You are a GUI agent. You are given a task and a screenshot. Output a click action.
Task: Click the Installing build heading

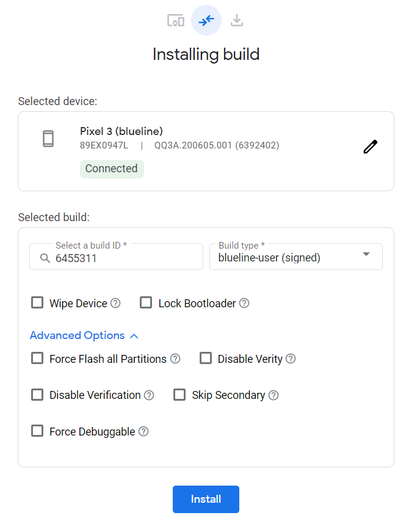click(206, 54)
